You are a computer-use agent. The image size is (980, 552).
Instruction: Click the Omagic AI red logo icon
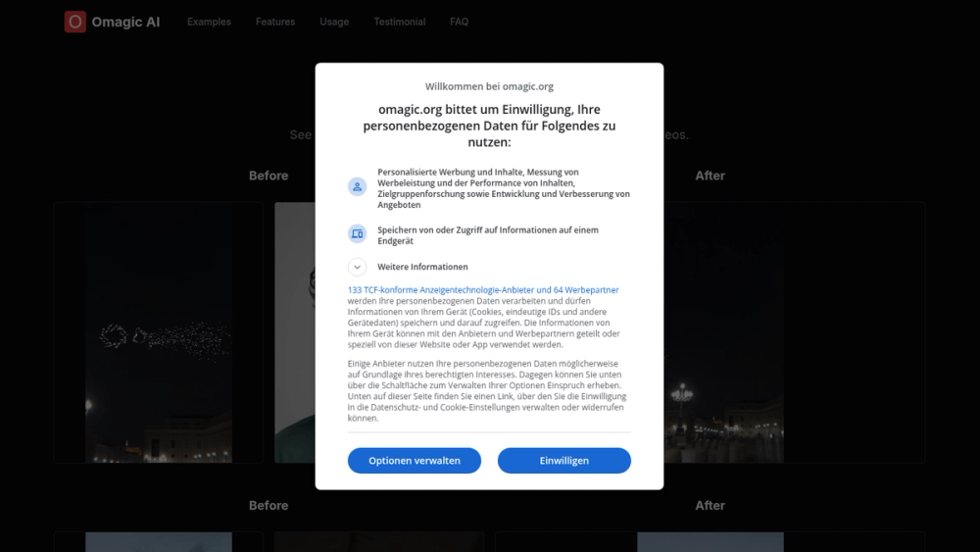tap(75, 22)
